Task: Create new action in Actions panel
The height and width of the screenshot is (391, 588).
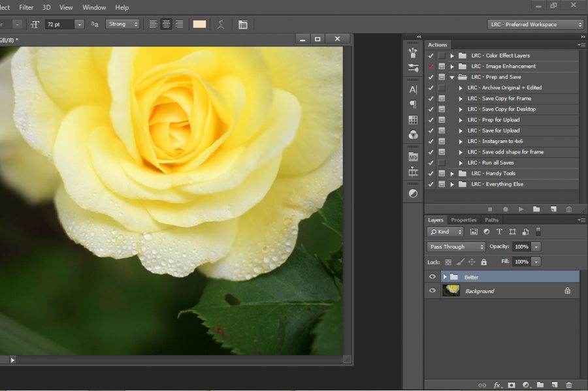Action: [x=553, y=209]
